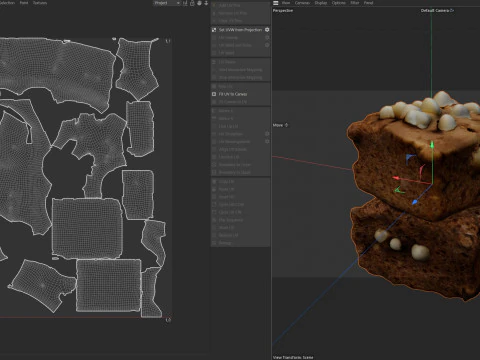Viewport: 480px width, 360px height.
Task: Open the Display menu
Action: [x=321, y=3]
